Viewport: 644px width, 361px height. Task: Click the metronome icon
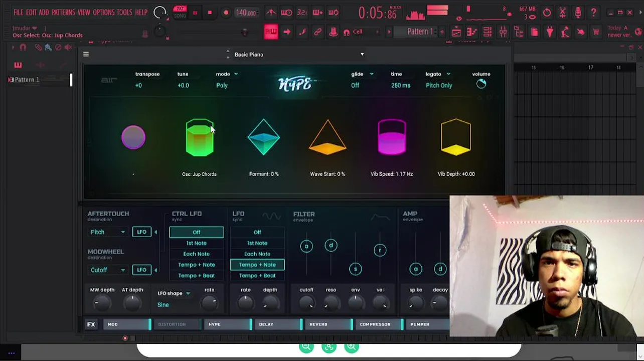[x=271, y=13]
